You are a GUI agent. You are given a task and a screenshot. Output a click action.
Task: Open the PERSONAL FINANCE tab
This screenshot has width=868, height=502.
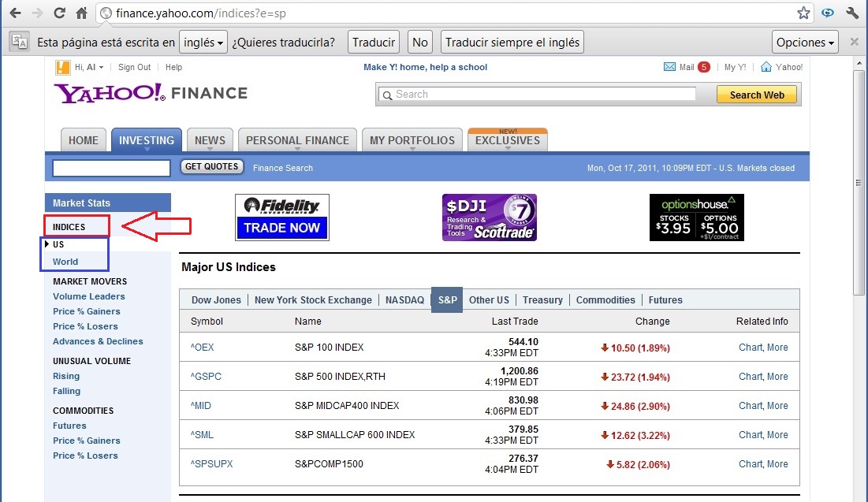[x=297, y=140]
